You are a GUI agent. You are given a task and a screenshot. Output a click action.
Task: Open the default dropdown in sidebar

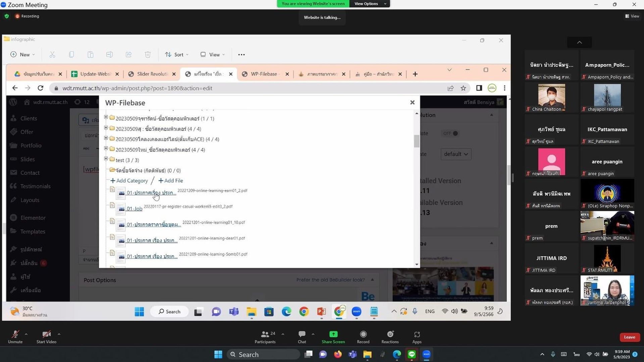tap(456, 154)
